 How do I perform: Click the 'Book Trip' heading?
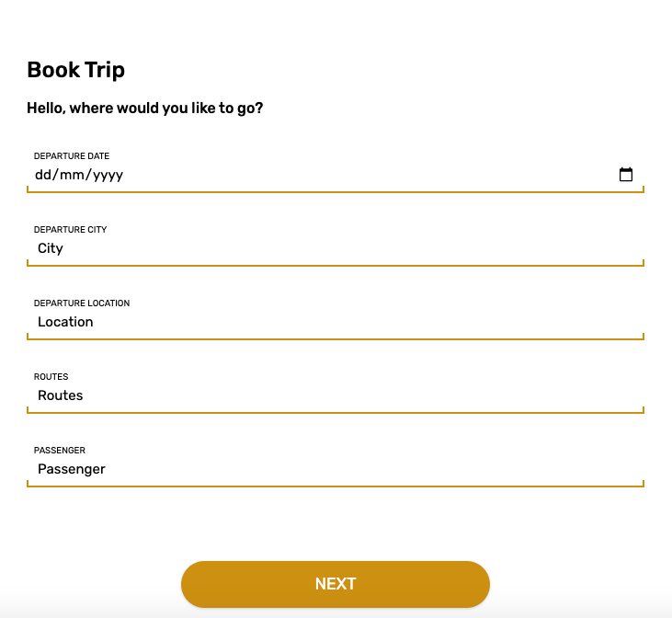[75, 70]
